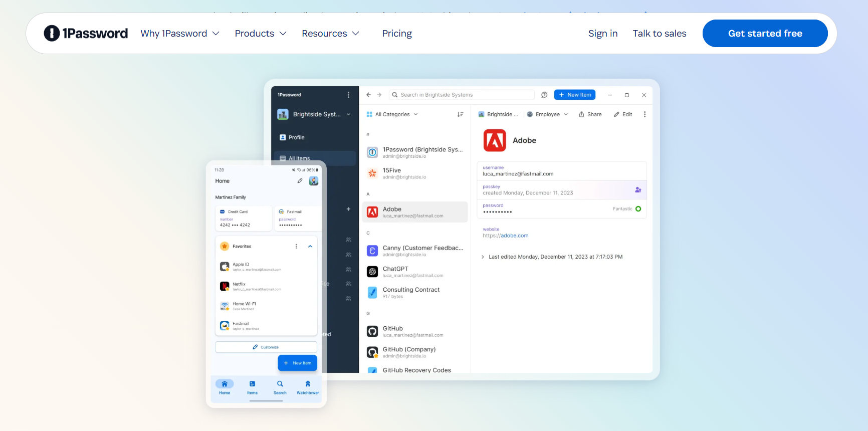The height and width of the screenshot is (431, 868).
Task: Open the All Categories filter dropdown
Action: [392, 114]
